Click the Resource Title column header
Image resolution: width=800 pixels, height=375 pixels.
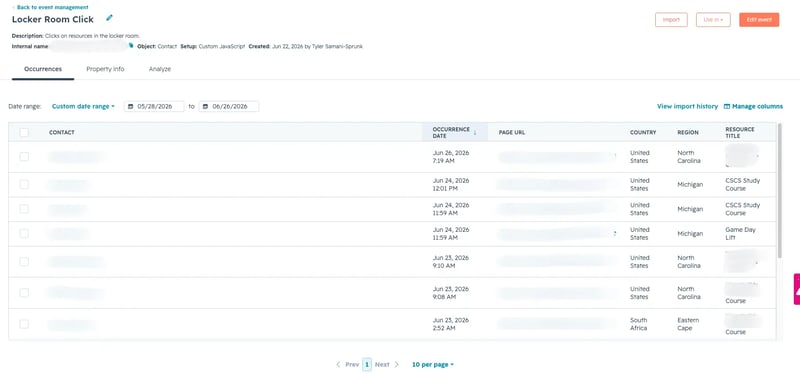[740, 133]
